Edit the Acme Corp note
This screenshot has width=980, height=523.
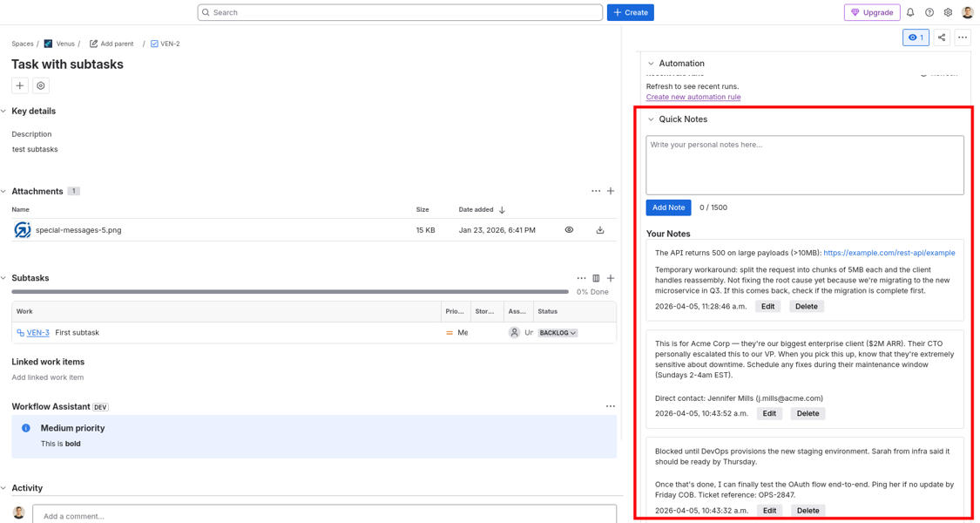pyautogui.click(x=768, y=413)
